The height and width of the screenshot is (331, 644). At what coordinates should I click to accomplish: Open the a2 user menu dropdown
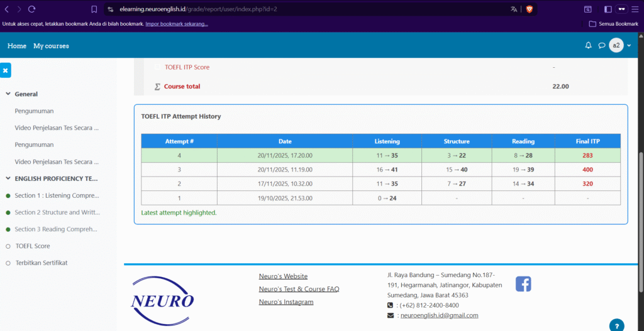[x=620, y=46]
